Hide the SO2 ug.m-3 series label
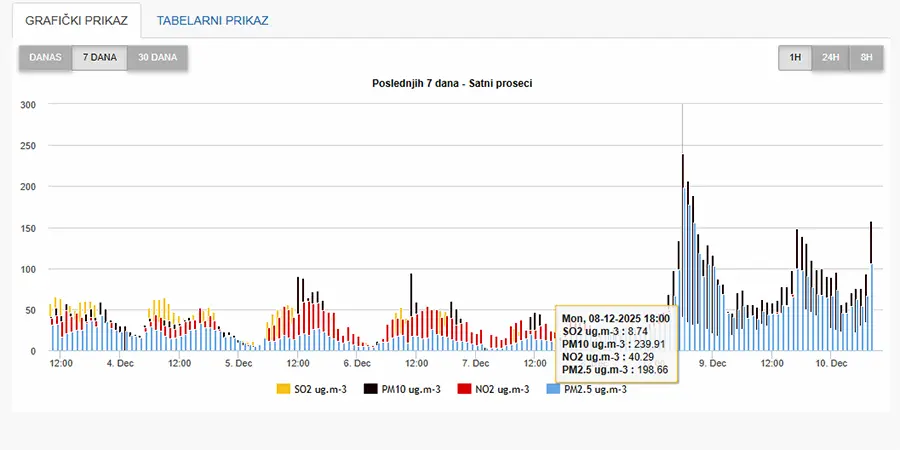Viewport: 900px width, 450px height. click(321, 389)
